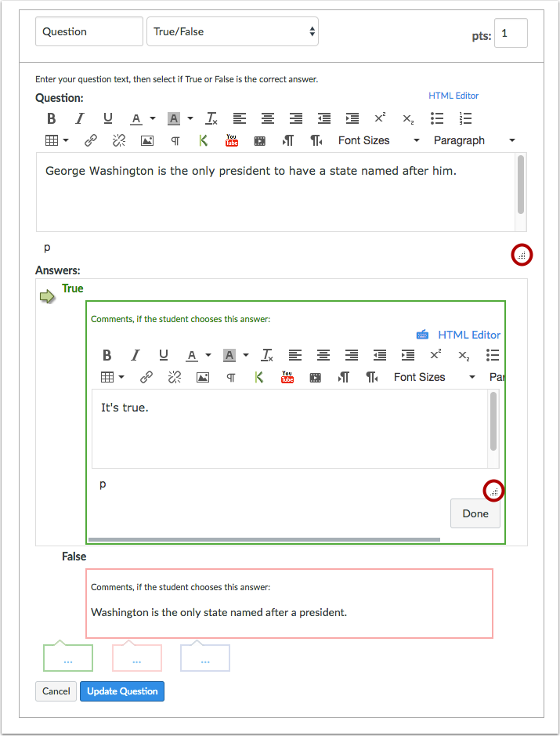Outdent in question editor toolbar
Screen dimensions: 560x736
coord(324,119)
